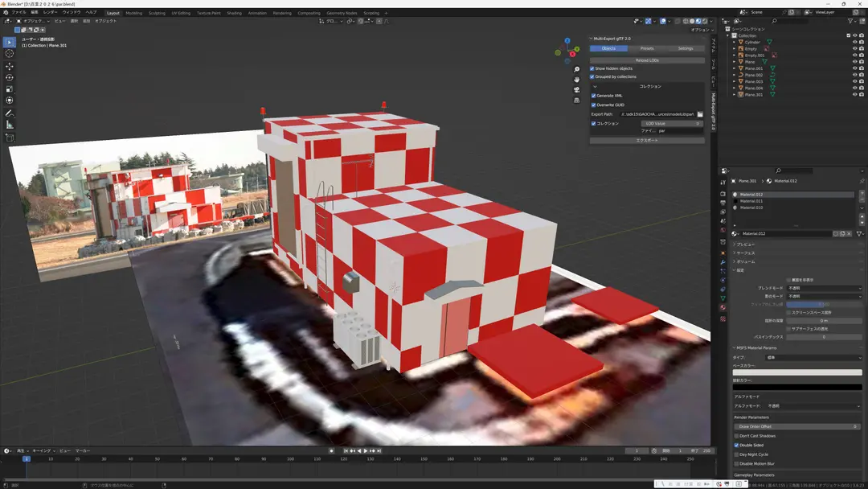868x489 pixels.
Task: Select the Measure tool
Action: pos(10,125)
